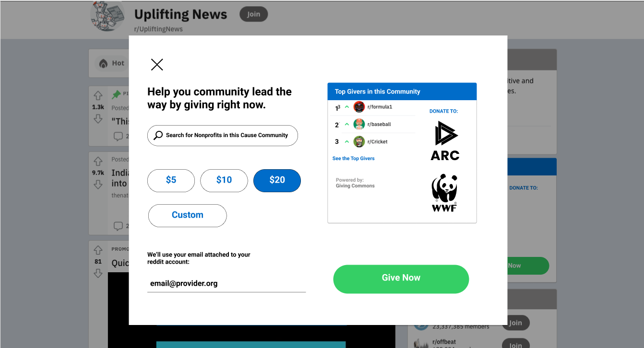Click the magnifying glass search icon
The width and height of the screenshot is (644, 348).
[x=158, y=136]
